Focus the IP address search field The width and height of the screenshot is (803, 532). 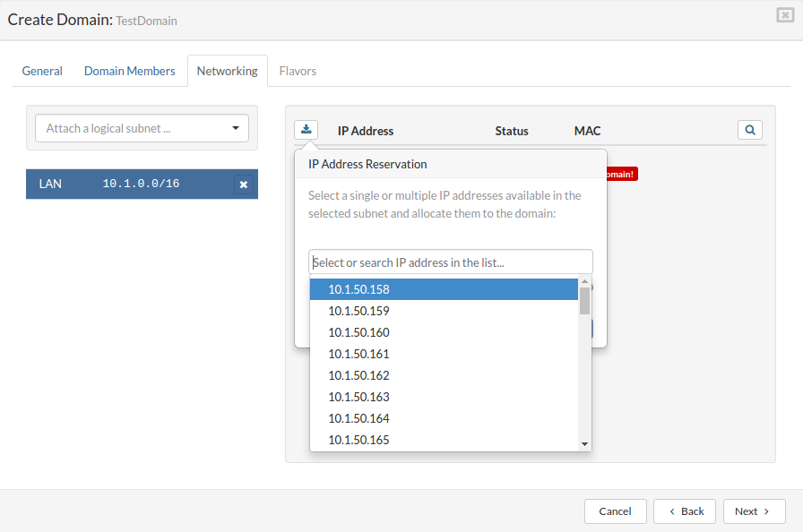[451, 262]
